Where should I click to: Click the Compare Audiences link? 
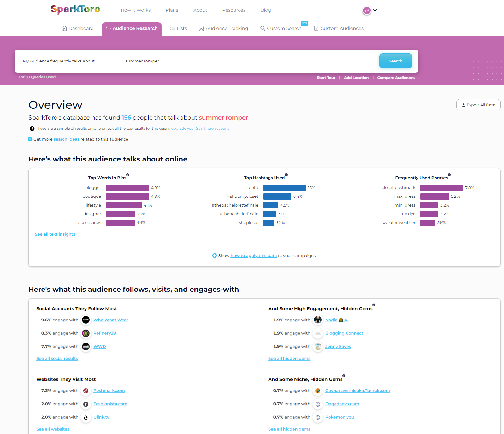(x=396, y=78)
